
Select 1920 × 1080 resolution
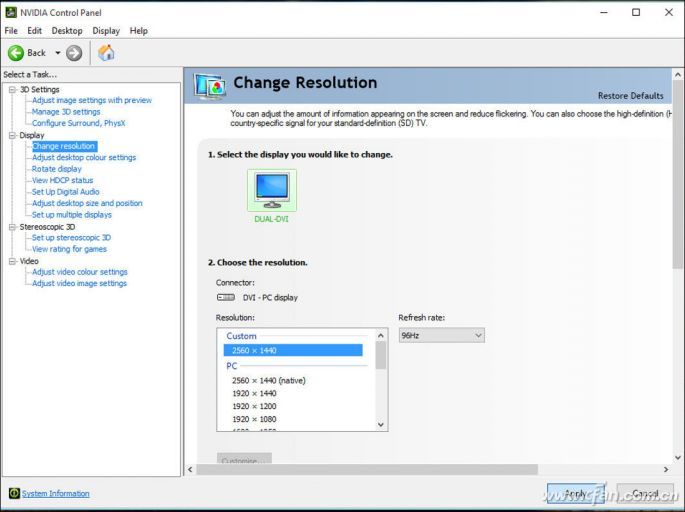coord(254,419)
